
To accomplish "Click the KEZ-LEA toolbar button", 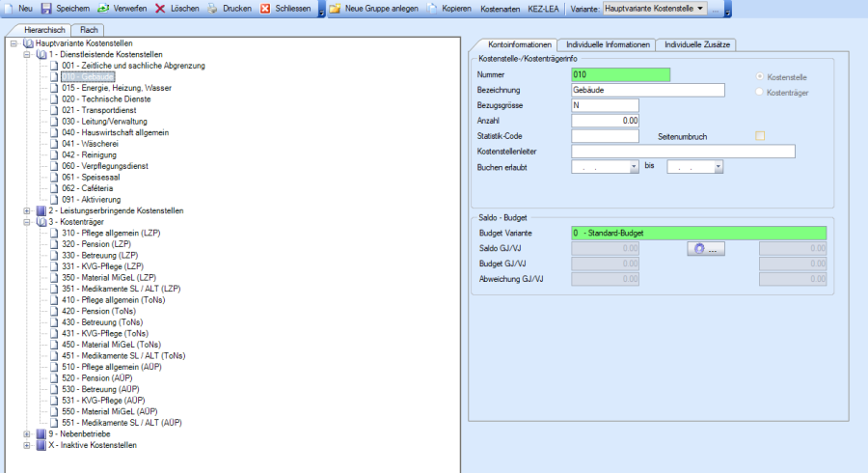I will pos(543,9).
